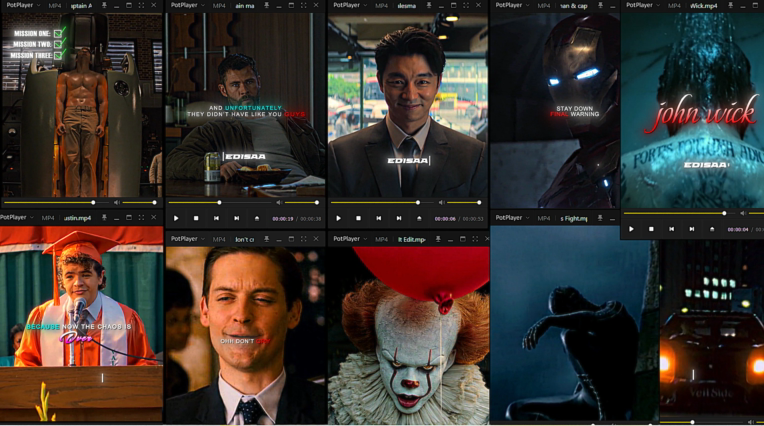Screen dimensions: 764x426
Task: Switch the 'ain ma' window to fullscreen
Action: tap(304, 5)
